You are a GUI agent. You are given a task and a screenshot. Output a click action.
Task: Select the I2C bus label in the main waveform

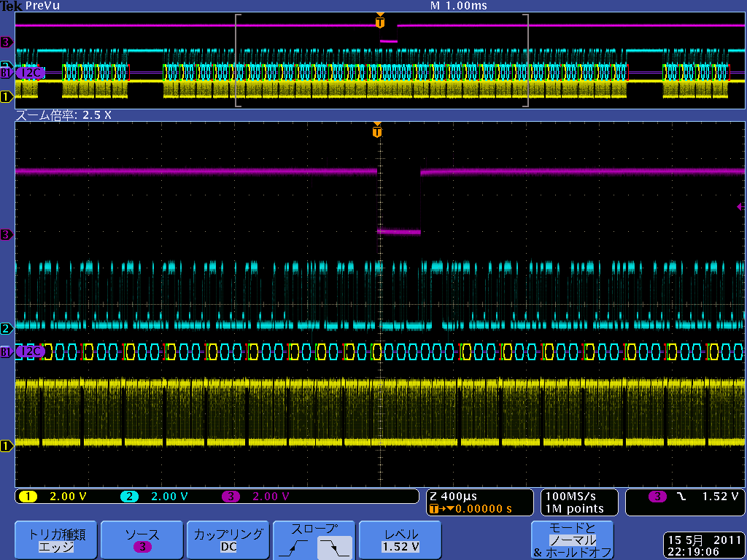click(30, 351)
